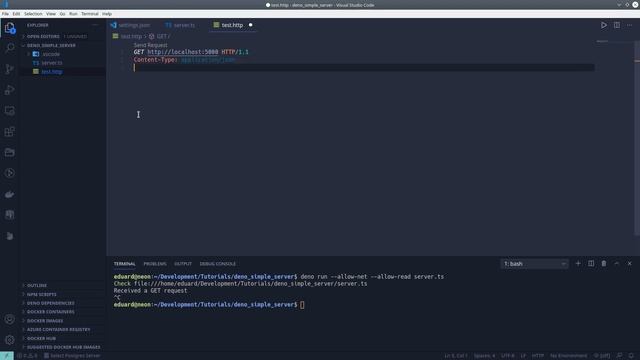Change the HTTP language mode in status bar
Viewport: 640px width, 360px height.
tap(538, 356)
